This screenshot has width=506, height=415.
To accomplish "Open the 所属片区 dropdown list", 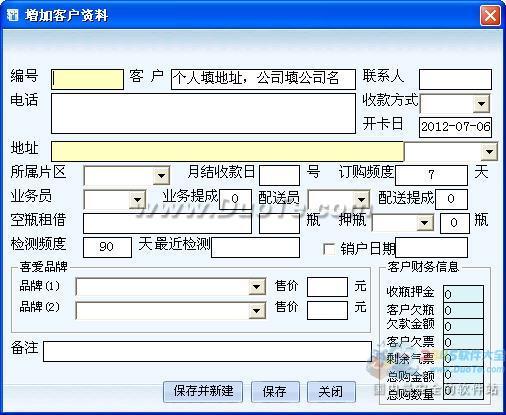I will (161, 175).
